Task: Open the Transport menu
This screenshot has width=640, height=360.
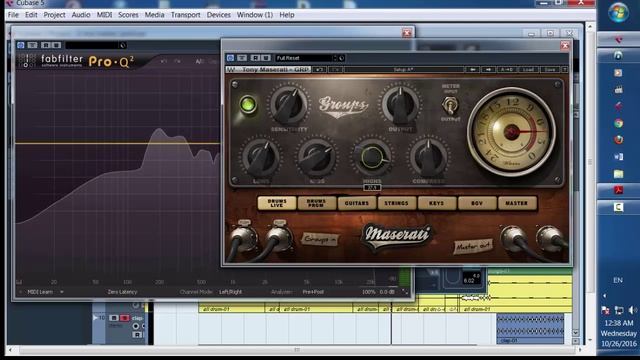Action: (x=185, y=15)
